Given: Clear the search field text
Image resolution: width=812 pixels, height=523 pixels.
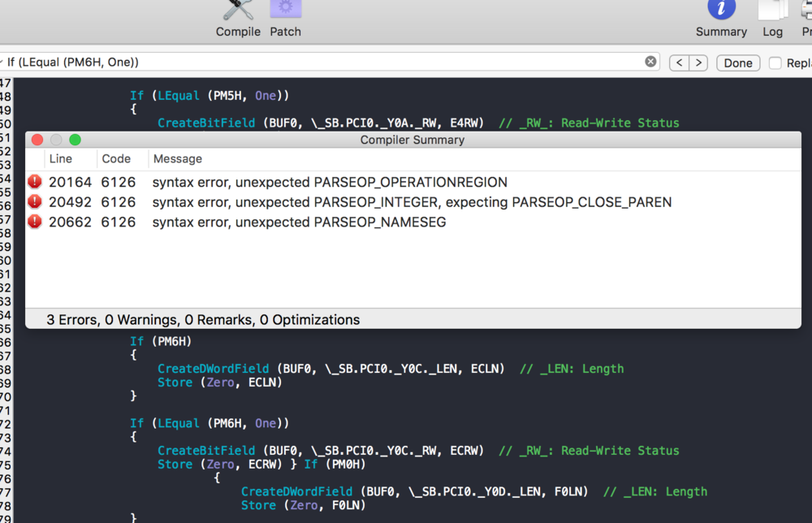Looking at the screenshot, I should tap(650, 62).
